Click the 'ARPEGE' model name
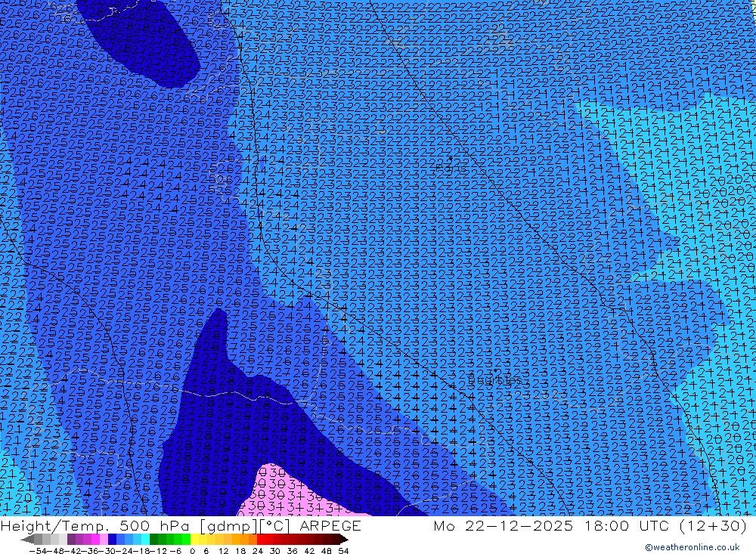The width and height of the screenshot is (756, 554). [x=330, y=525]
